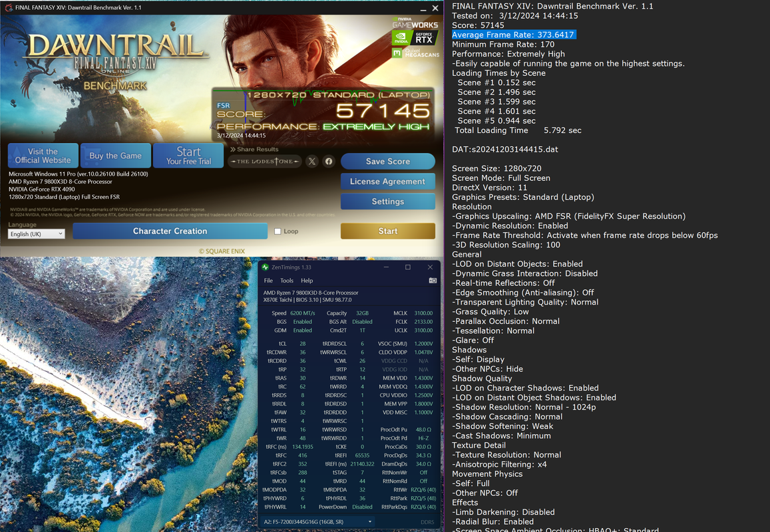The image size is (770, 532).
Task: Click ZenTimings app logo icon
Action: click(x=265, y=267)
